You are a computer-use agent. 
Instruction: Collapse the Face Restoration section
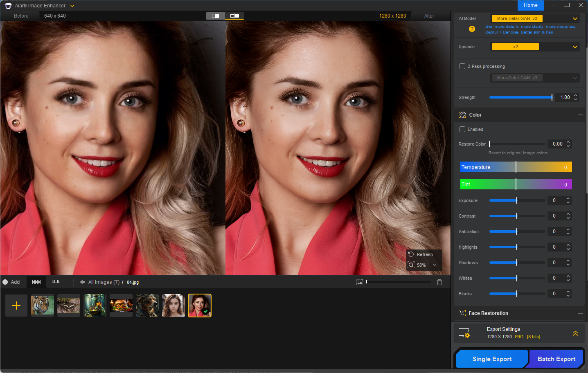[x=580, y=313]
